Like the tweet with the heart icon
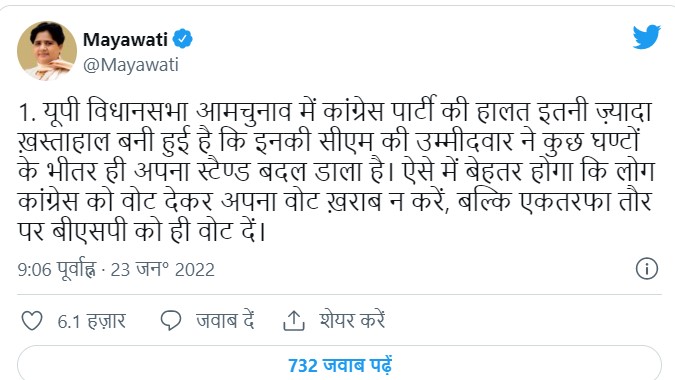The height and width of the screenshot is (380, 675). pyautogui.click(x=32, y=321)
